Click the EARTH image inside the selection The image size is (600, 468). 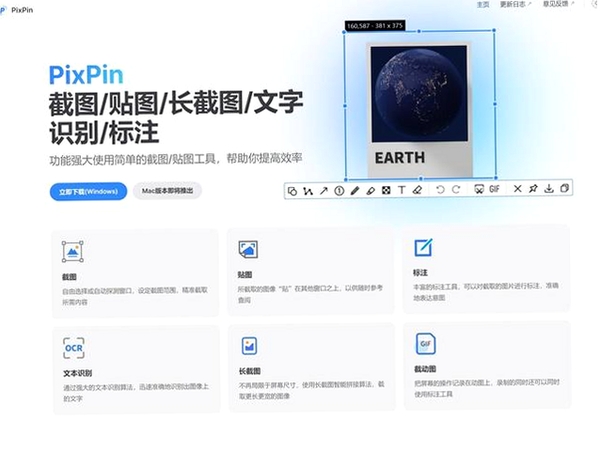click(419, 109)
